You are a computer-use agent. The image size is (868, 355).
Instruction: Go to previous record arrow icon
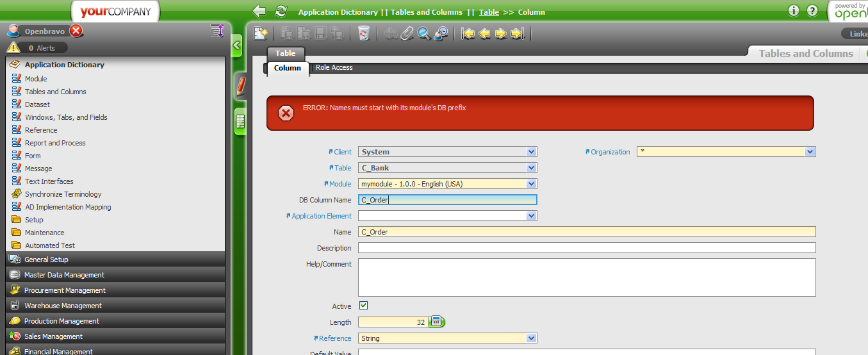coord(485,33)
